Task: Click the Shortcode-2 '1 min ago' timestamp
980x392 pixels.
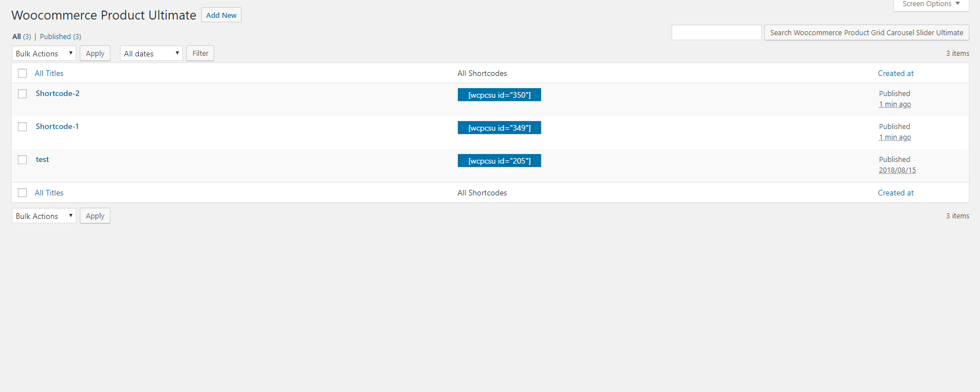Action: coord(895,104)
